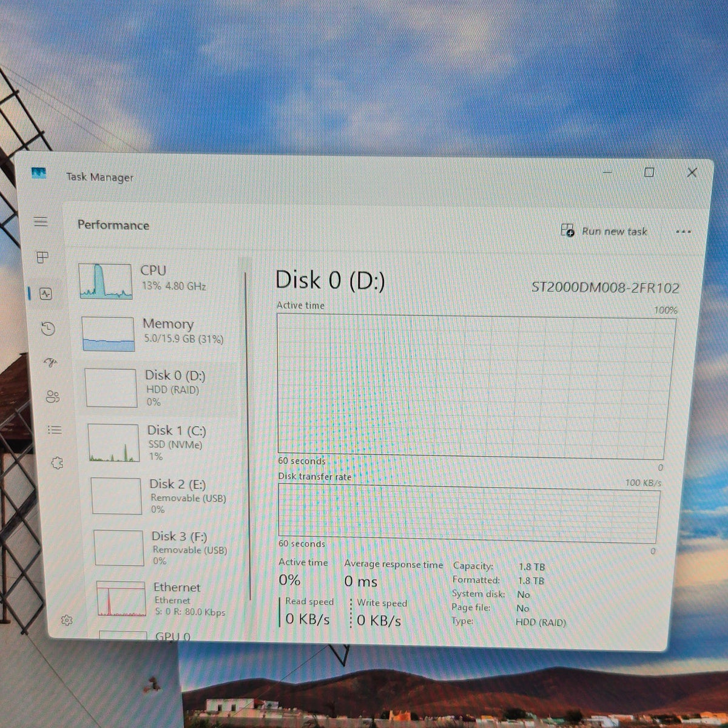Click the Page file label
The height and width of the screenshot is (728, 728).
point(471,607)
